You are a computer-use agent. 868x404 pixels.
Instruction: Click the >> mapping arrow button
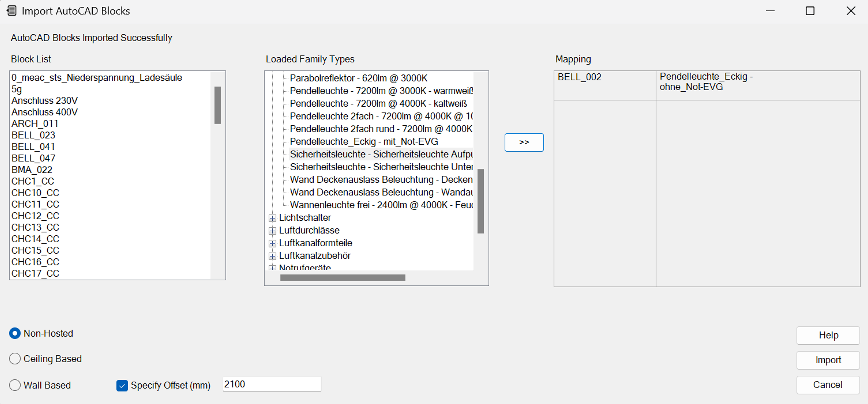click(x=524, y=142)
